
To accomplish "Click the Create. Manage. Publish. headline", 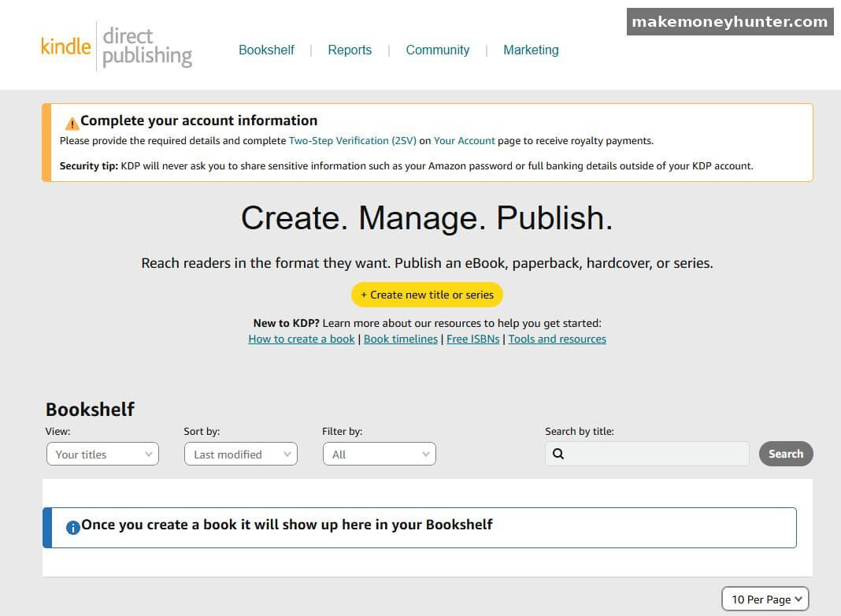I will (x=427, y=218).
